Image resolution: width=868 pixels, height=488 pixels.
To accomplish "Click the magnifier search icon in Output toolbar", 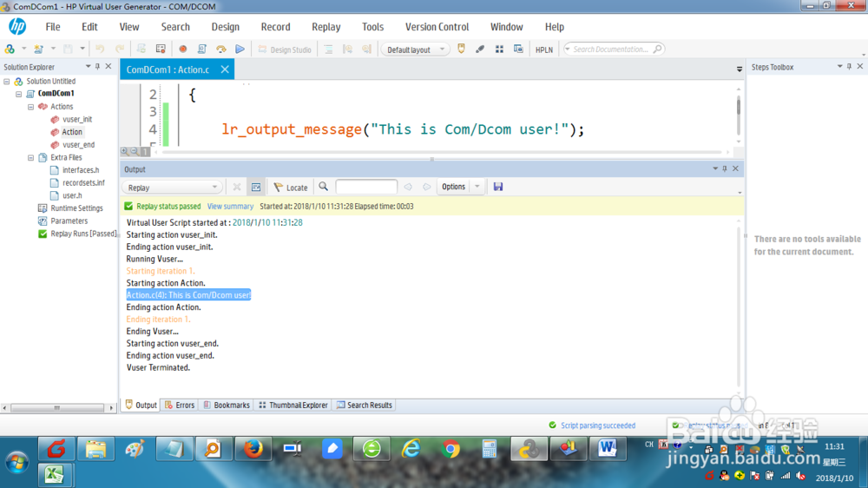I will [x=323, y=187].
